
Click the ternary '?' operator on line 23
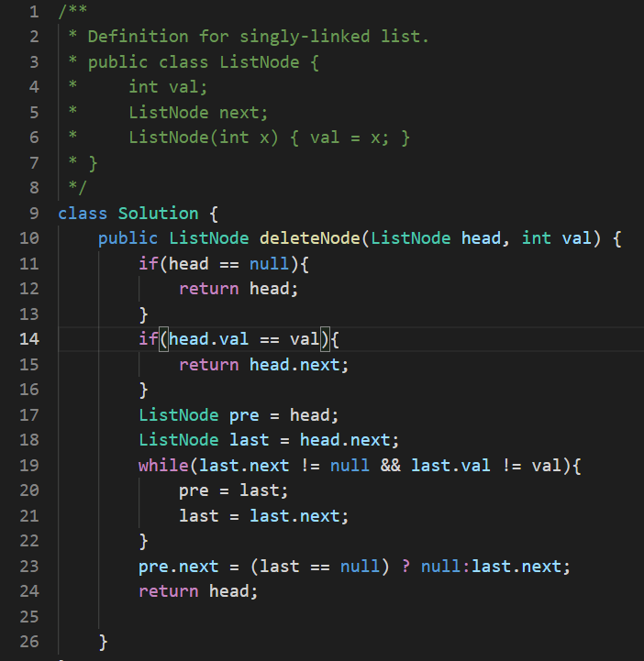405,567
